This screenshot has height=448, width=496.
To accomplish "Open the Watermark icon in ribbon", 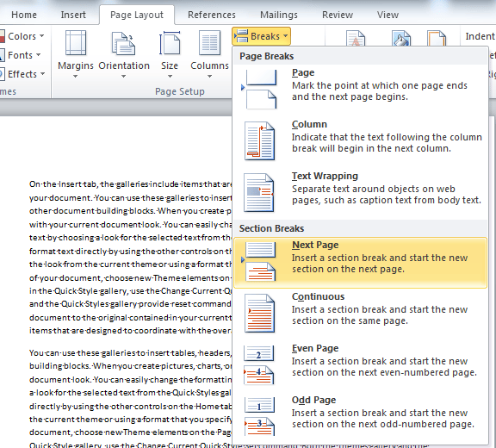I will click(356, 38).
